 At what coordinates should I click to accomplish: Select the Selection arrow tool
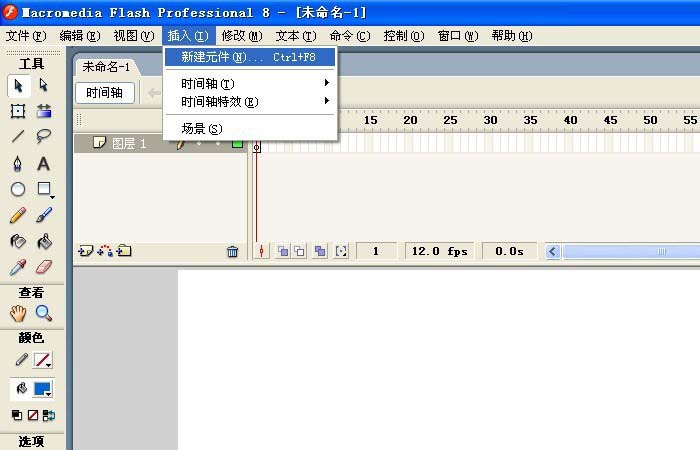coord(18,86)
